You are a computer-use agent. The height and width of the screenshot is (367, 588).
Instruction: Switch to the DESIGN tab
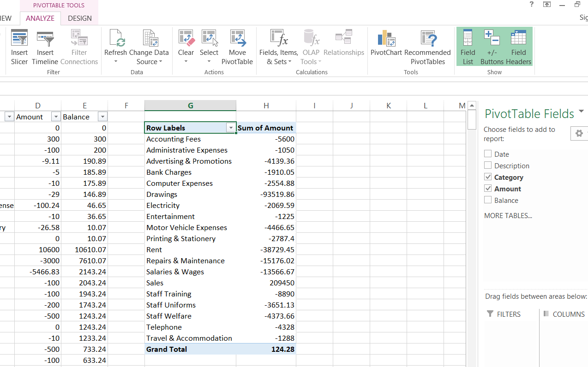click(x=79, y=18)
